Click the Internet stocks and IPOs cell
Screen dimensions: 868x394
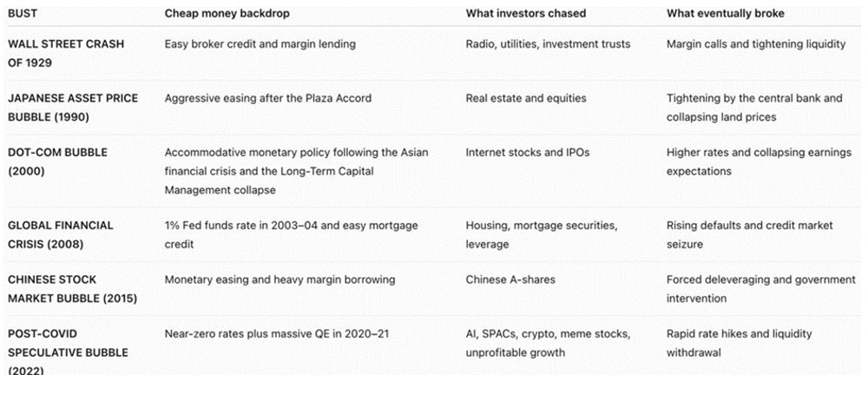pyautogui.click(x=528, y=152)
